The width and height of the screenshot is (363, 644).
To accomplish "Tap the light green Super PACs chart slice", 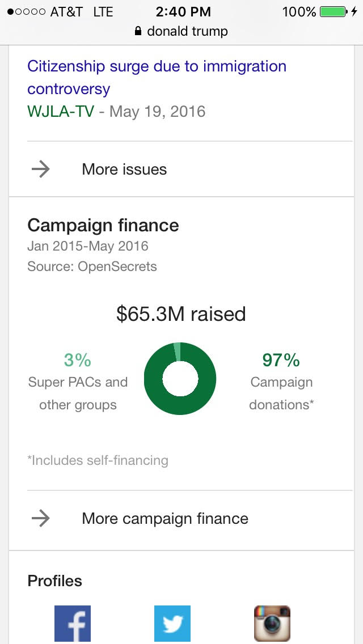I will point(178,351).
